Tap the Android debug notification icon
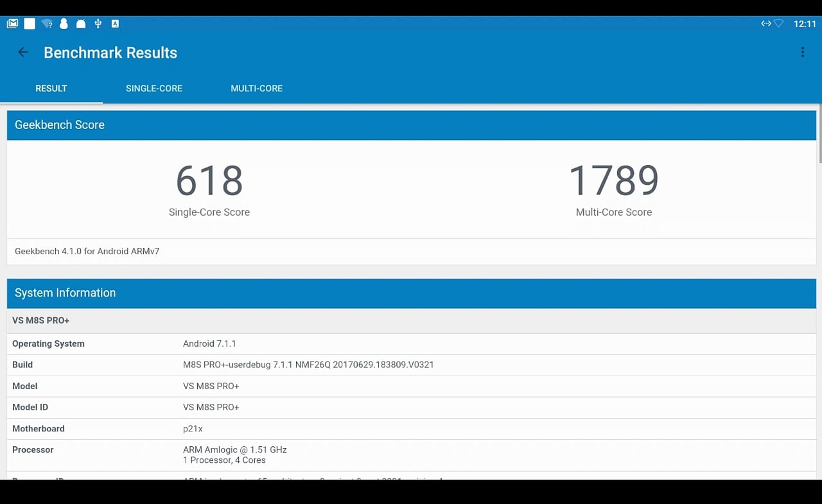Screen dimensions: 822x504 81,24
